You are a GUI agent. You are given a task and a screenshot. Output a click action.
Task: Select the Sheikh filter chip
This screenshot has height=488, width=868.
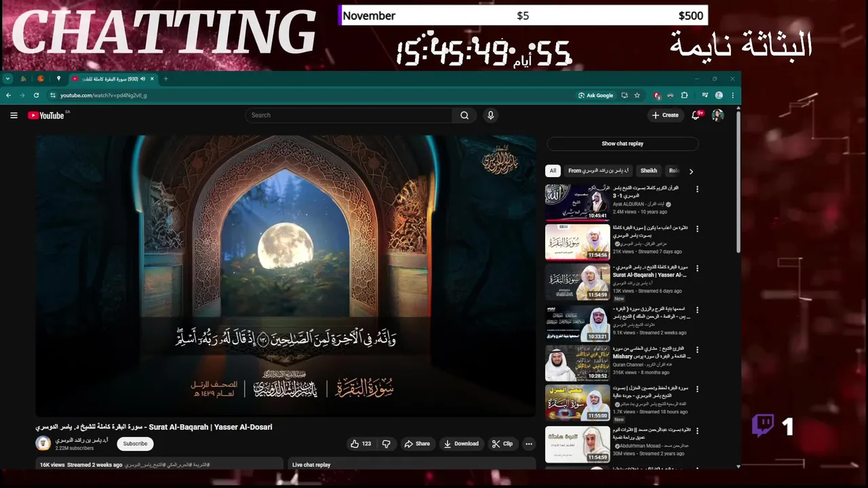[649, 171]
